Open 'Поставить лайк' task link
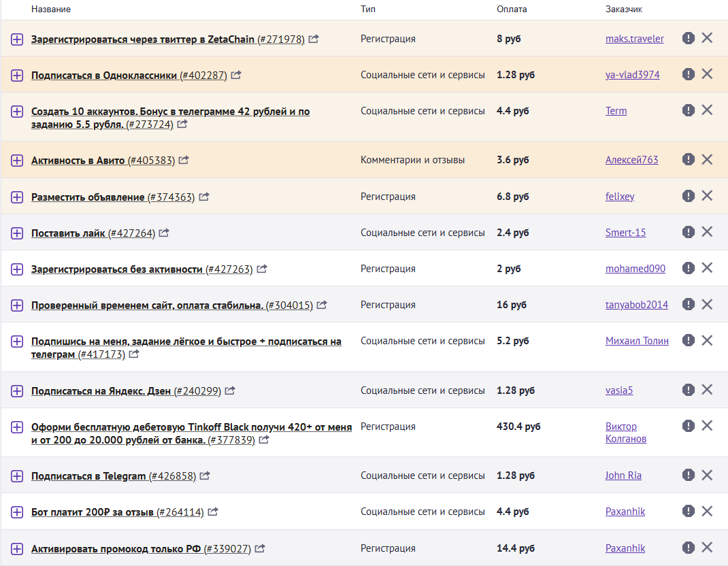Viewport: 728px width, 566px height. [x=93, y=233]
